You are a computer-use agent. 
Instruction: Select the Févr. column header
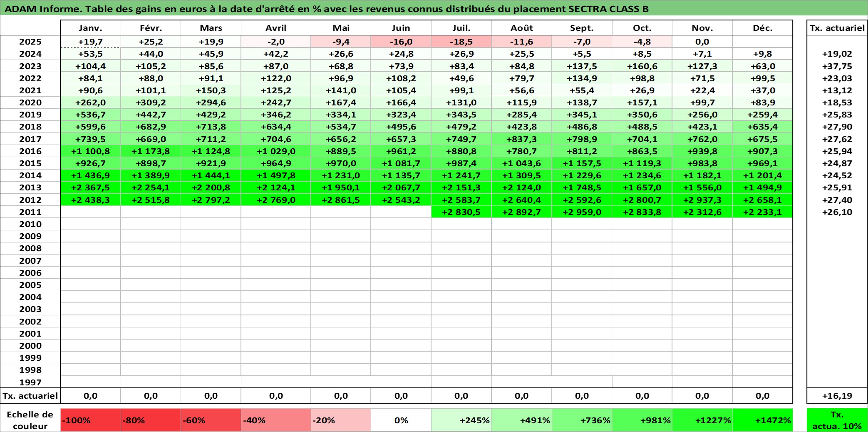pos(151,28)
